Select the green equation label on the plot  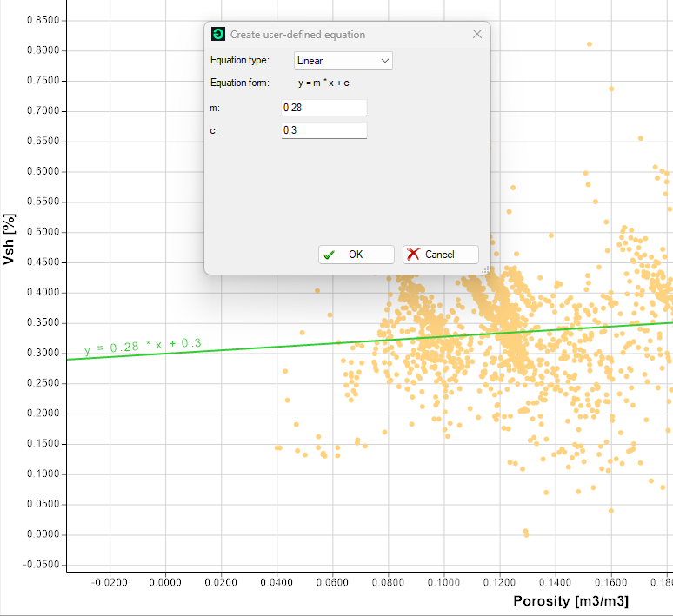pos(143,346)
